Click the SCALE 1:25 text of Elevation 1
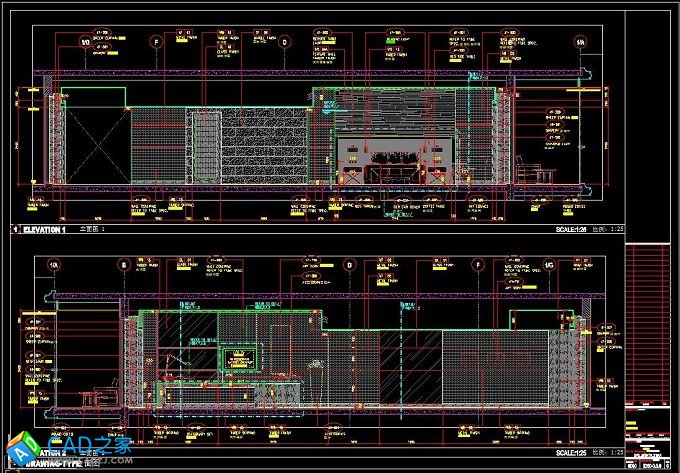680x473 pixels. click(575, 230)
